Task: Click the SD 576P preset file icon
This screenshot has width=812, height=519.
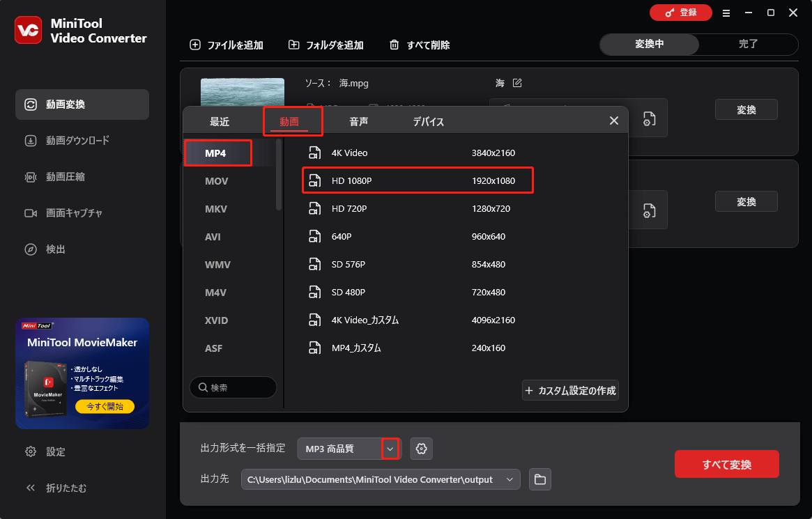Action: (x=315, y=265)
